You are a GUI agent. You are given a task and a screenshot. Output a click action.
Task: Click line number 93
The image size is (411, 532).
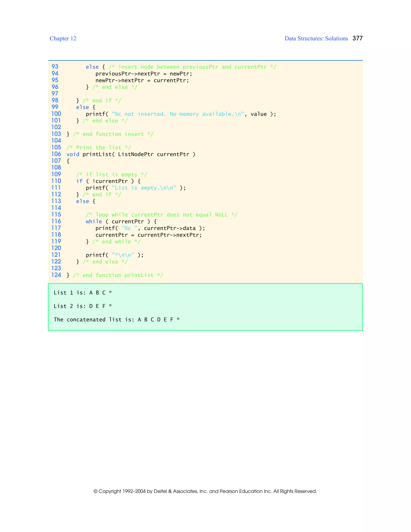click(55, 67)
